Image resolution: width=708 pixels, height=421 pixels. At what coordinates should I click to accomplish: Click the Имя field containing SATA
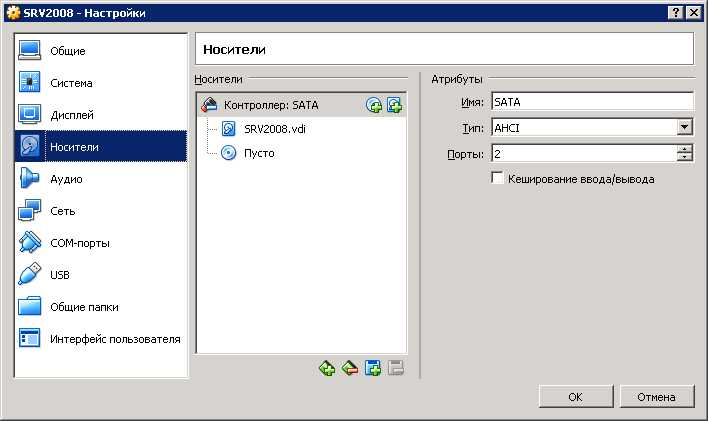pyautogui.click(x=592, y=102)
